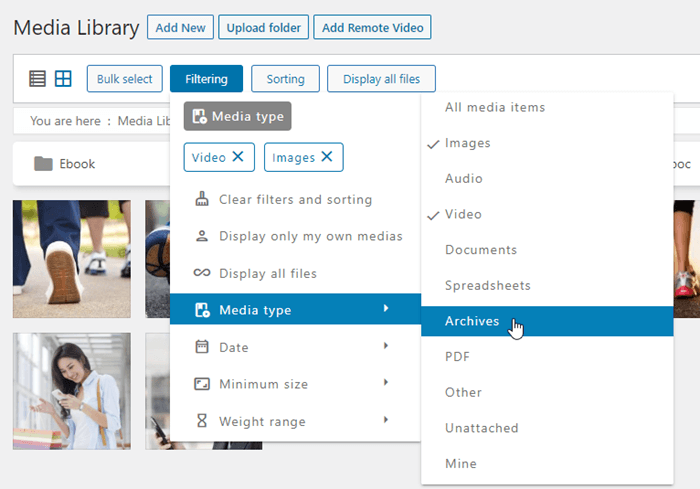Click the Ebook folder icon

tap(43, 164)
